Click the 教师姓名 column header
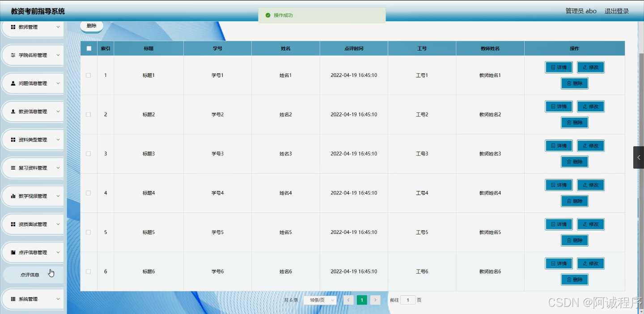644x314 pixels. tap(490, 48)
